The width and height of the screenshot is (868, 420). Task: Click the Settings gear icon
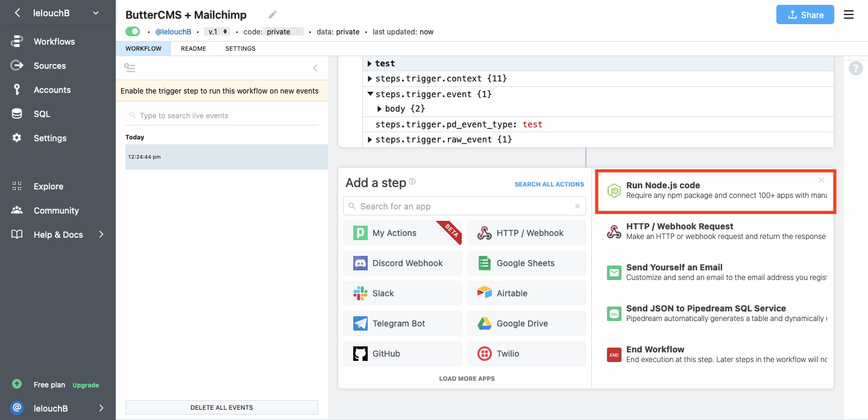coord(17,138)
